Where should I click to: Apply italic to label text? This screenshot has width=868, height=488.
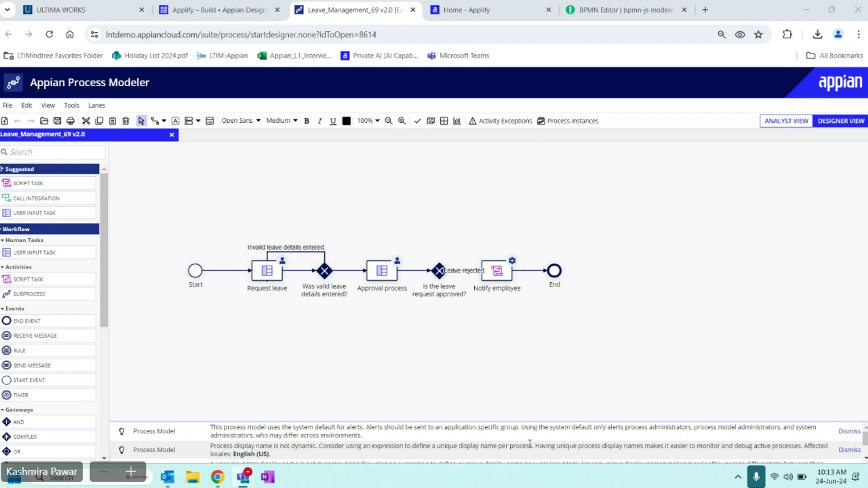click(320, 121)
